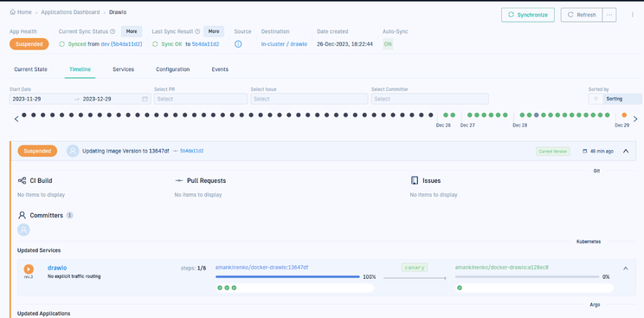Viewport: 644px width, 318px height.
Task: Click the help icon next to Current Sync Status
Action: (x=113, y=31)
